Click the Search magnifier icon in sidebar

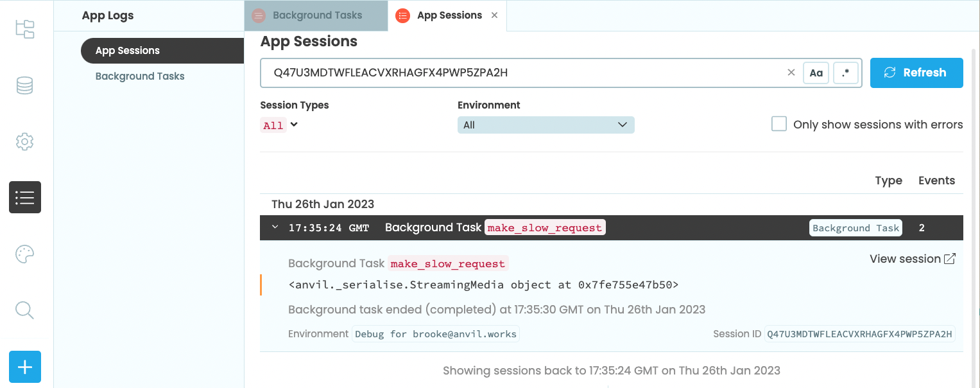[25, 310]
